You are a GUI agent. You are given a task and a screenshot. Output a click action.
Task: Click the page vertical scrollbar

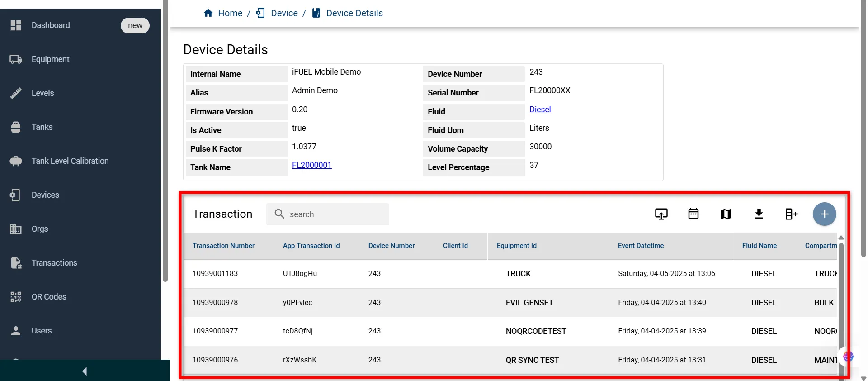click(x=864, y=129)
